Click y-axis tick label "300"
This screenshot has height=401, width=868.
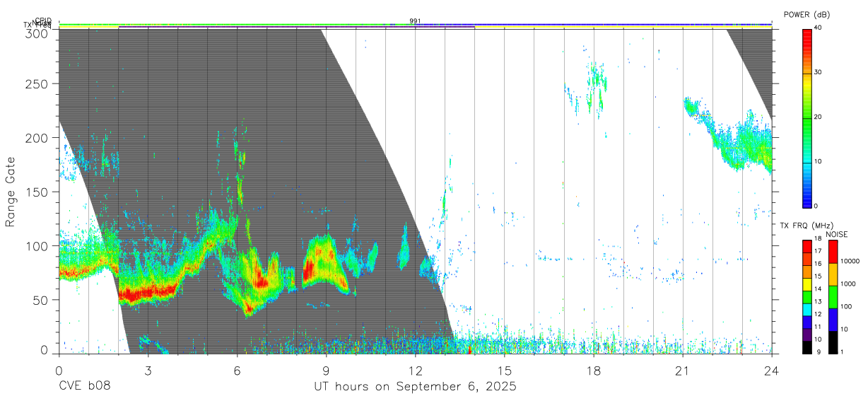pos(37,33)
